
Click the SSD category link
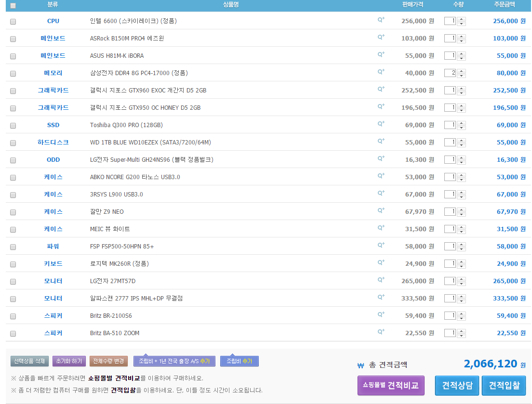tap(53, 125)
